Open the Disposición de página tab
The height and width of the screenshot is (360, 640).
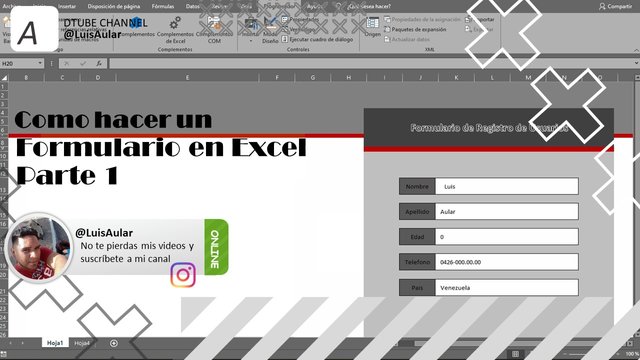pos(114,6)
